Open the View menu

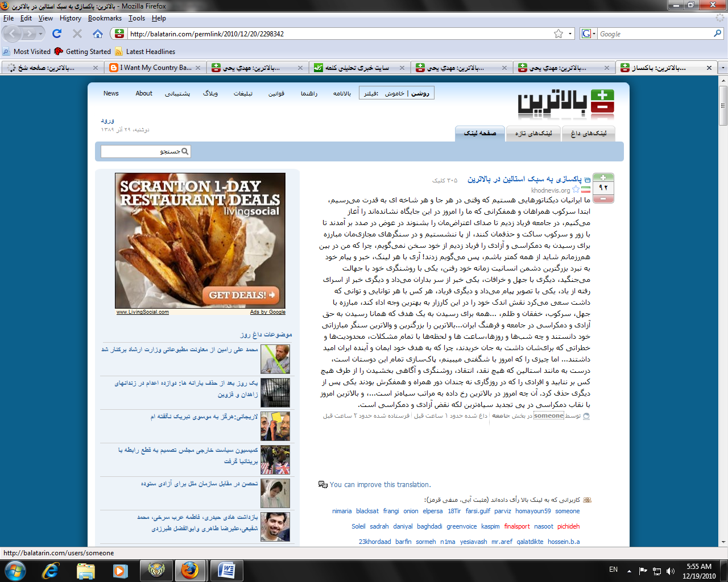(x=45, y=18)
